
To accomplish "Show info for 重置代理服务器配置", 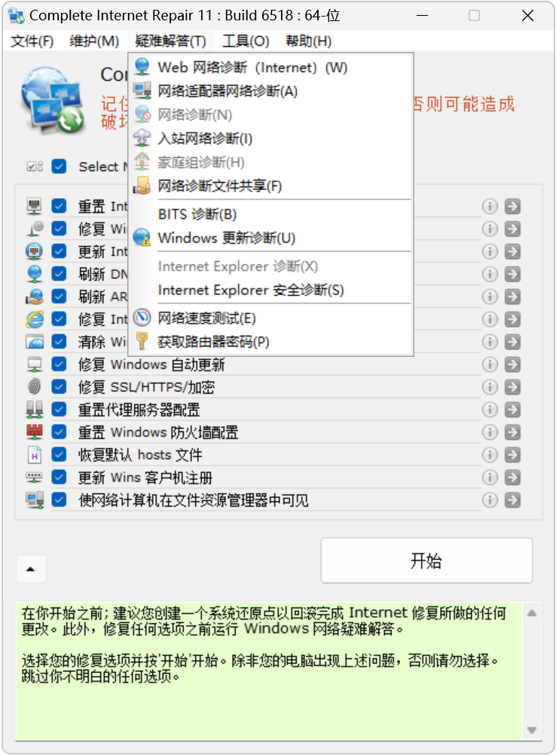I will pos(490,410).
